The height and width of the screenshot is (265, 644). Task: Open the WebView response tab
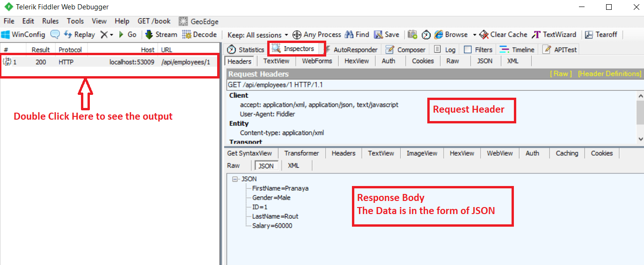tap(500, 153)
